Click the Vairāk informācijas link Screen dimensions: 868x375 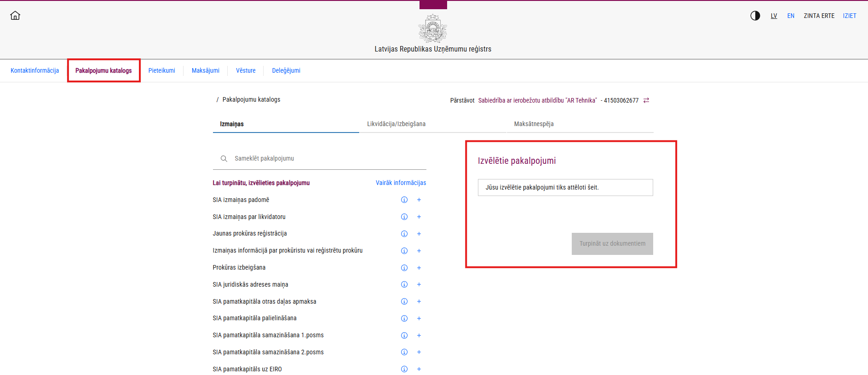tap(401, 183)
